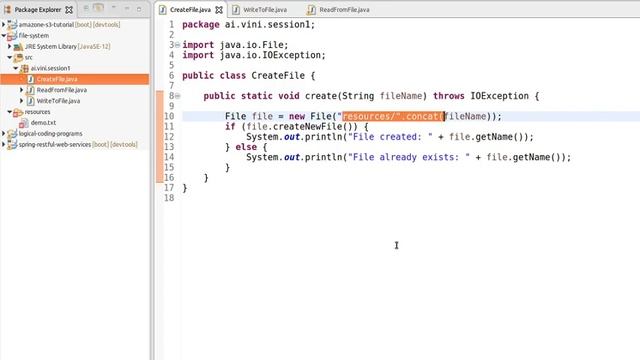Collapse the ai.vini.session1 package
The width and height of the screenshot is (640, 360).
coord(16,68)
